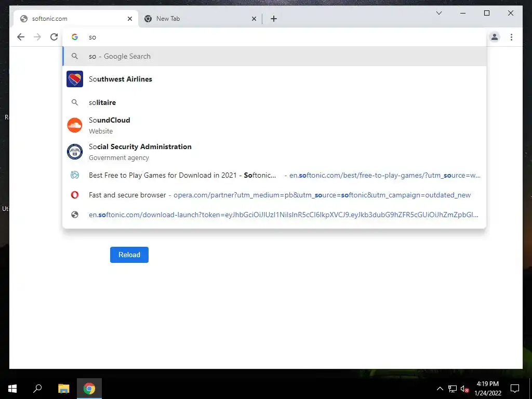Open en.softonic.com download-launch URL suggestion
Screen dimensions: 532x399
[x=274, y=215]
